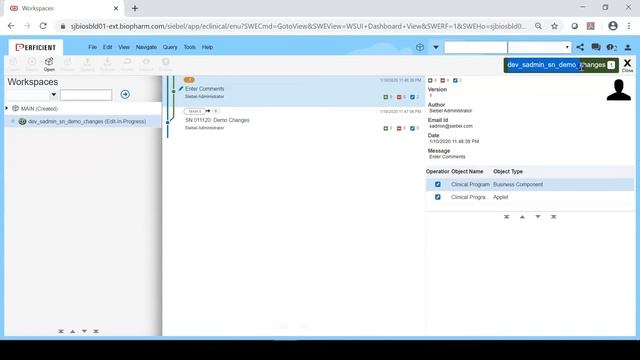
Task: Click the Object Type column header
Action: click(x=508, y=171)
